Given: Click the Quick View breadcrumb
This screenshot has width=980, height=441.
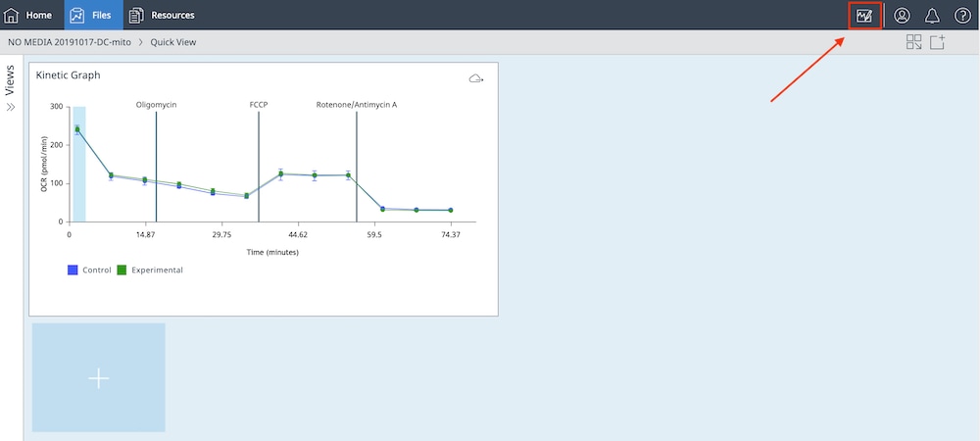Looking at the screenshot, I should [174, 42].
